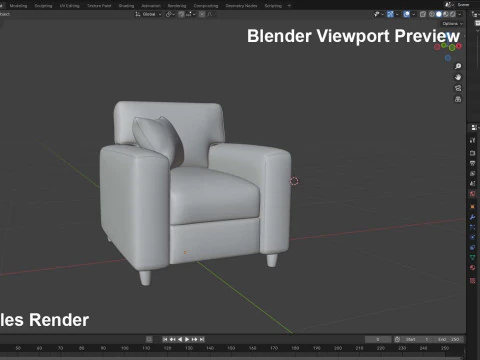Toggle viewport overlays
This screenshot has width=480, height=360.
[x=406, y=14]
